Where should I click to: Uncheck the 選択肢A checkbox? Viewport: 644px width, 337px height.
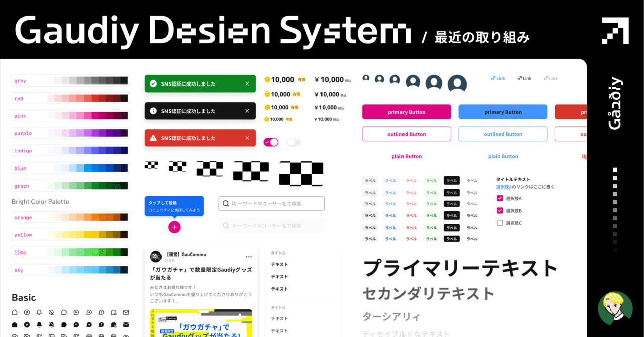click(500, 198)
